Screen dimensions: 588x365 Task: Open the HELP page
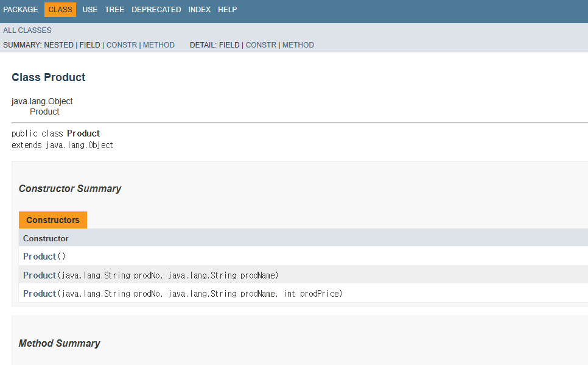point(227,10)
